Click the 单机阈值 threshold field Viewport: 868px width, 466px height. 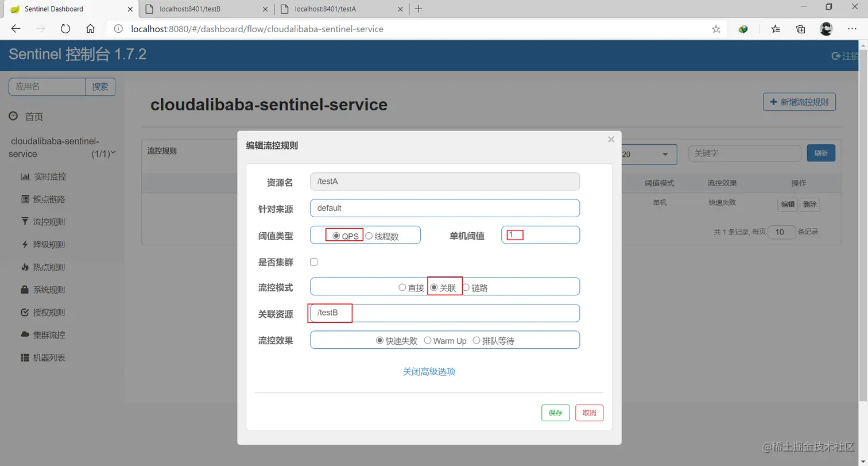540,235
